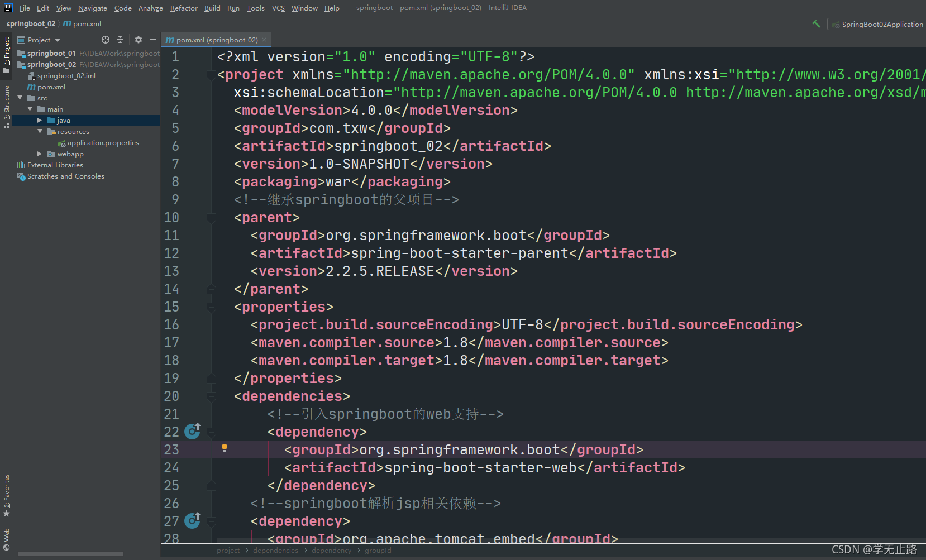Click the gutter icon on line 22

coord(193,431)
